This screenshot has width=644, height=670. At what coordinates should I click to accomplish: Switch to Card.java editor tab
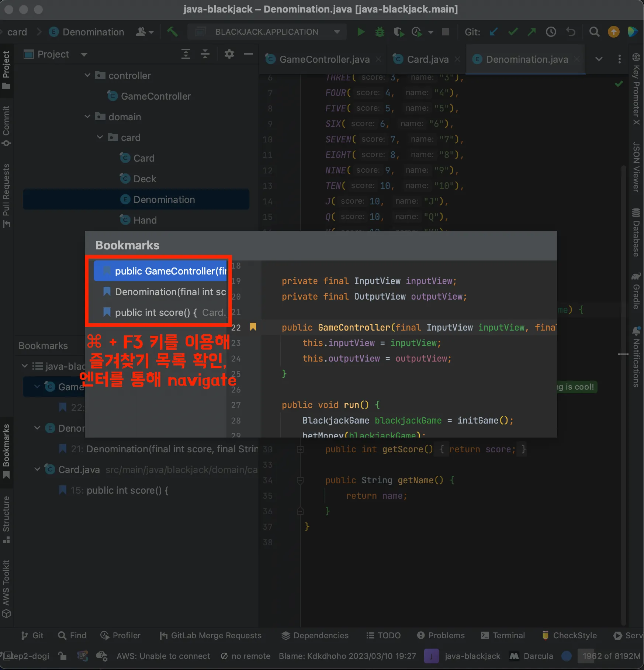[427, 59]
